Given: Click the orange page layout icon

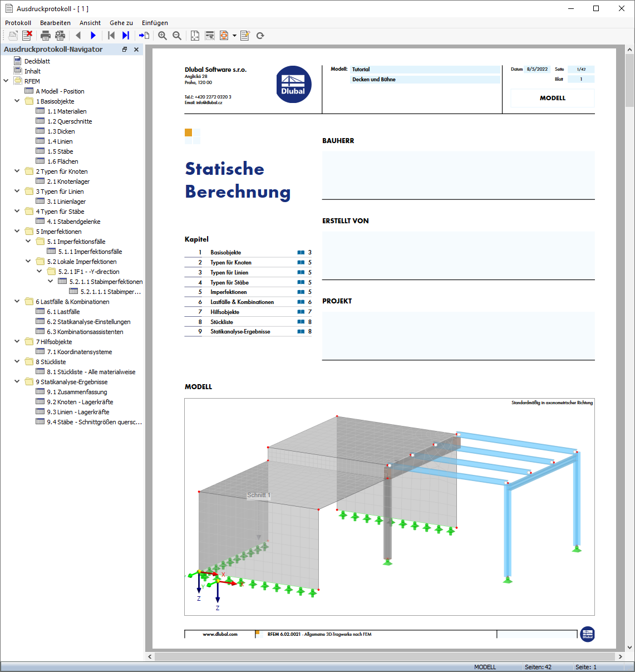Looking at the screenshot, I should point(224,36).
